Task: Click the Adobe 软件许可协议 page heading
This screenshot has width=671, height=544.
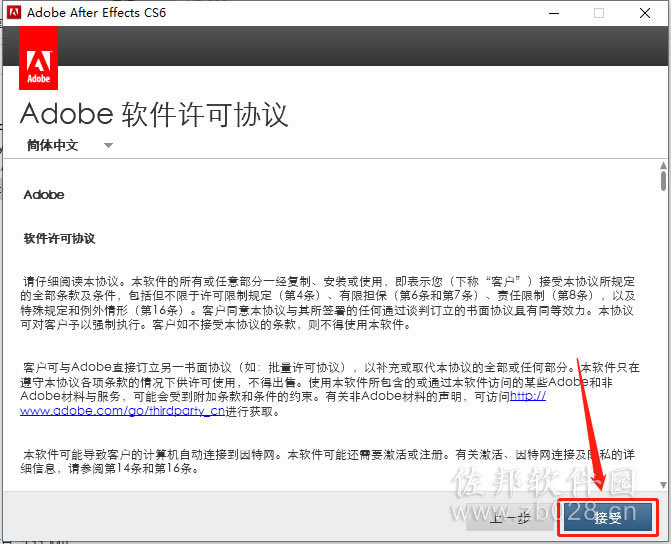Action: (x=154, y=114)
